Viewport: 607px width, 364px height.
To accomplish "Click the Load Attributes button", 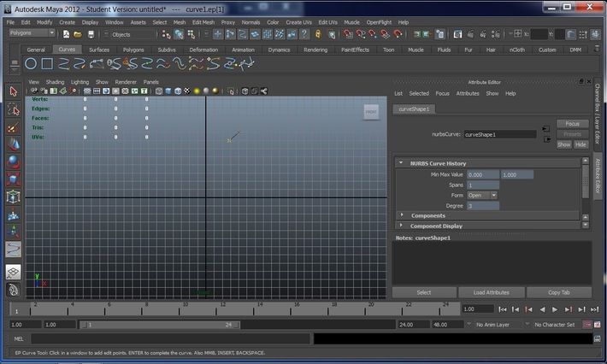I will 492,292.
